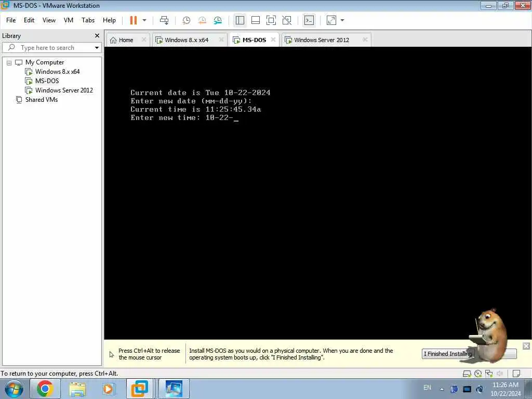Collapse the My Computer tree node
The height and width of the screenshot is (399, 532).
pos(9,63)
